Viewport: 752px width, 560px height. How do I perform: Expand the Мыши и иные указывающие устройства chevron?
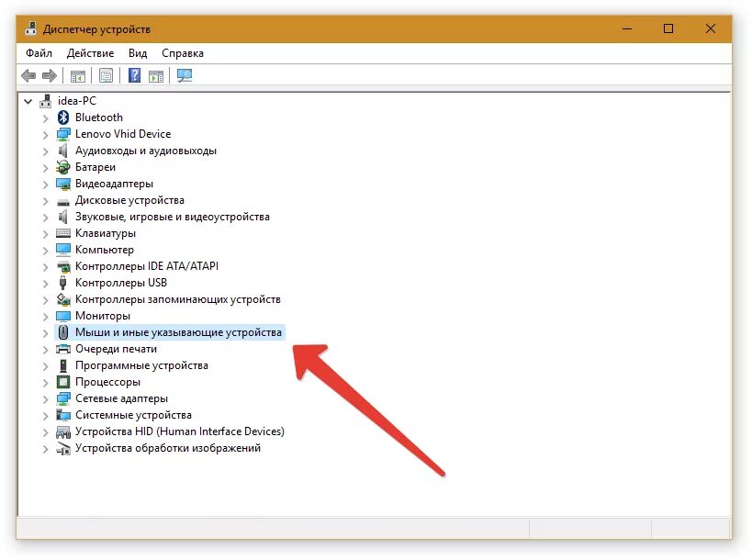point(46,332)
